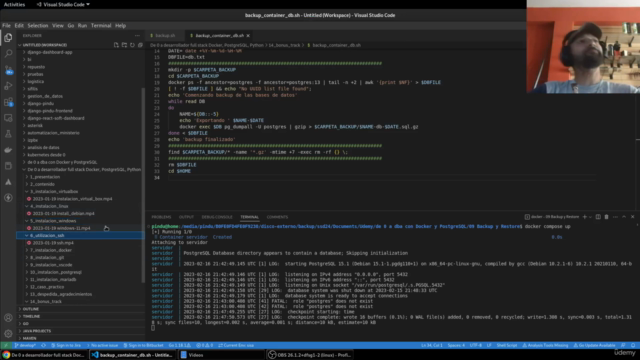Expand the gestion_de_datos folder
This screenshot has height=360, width=640.
pos(45,96)
